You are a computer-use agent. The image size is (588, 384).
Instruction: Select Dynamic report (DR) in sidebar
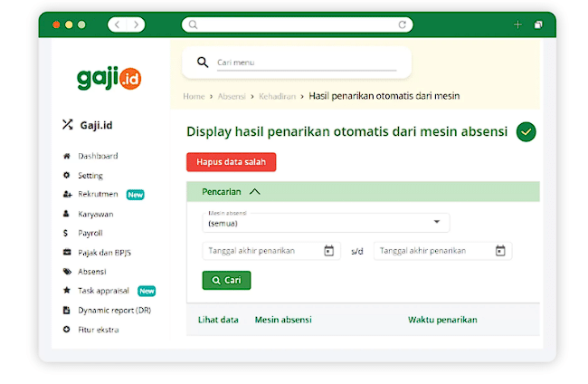(x=114, y=310)
